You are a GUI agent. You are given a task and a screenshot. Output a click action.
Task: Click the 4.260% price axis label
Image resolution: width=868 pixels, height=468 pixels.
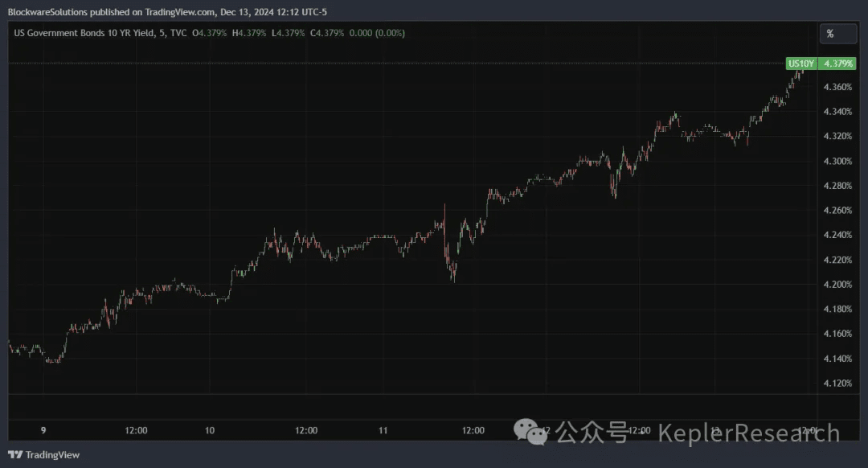[x=837, y=211]
